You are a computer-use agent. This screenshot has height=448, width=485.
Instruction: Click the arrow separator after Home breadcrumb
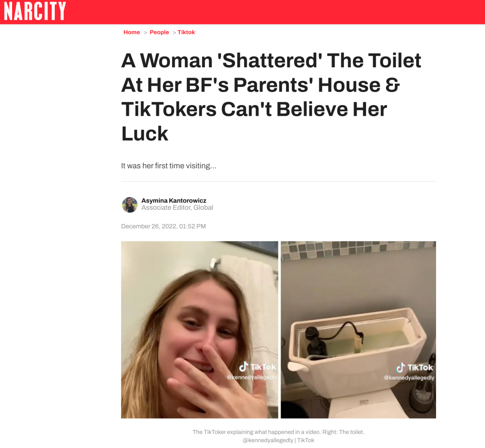tap(145, 32)
